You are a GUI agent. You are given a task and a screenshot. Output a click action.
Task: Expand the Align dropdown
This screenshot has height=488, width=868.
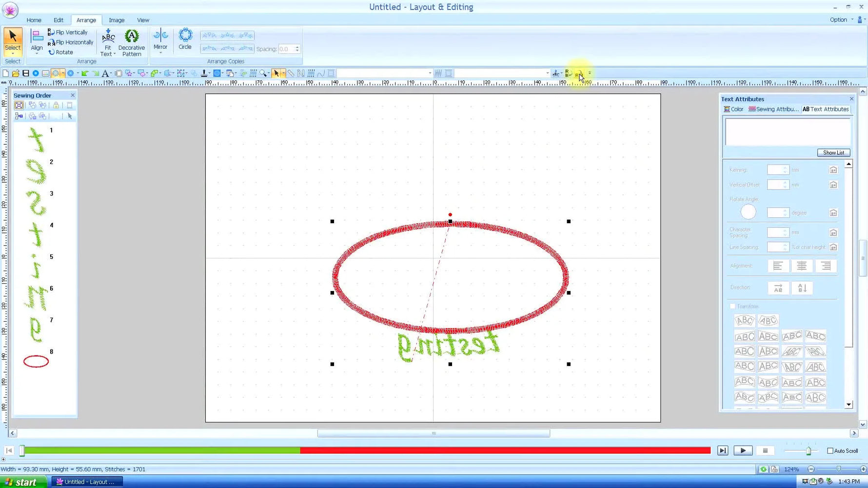[x=37, y=54]
